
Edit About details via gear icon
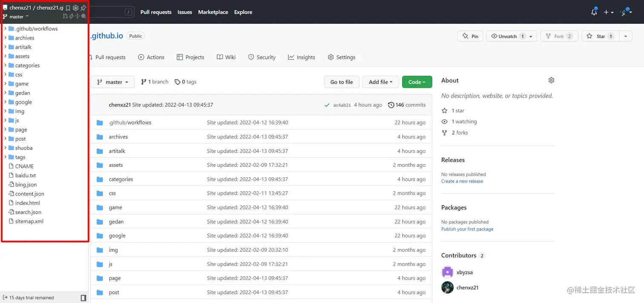(551, 80)
